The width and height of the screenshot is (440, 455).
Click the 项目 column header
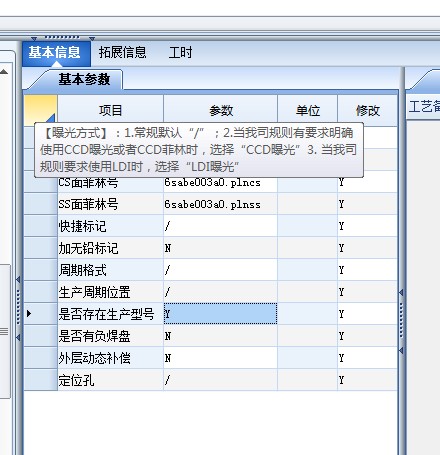pos(110,110)
